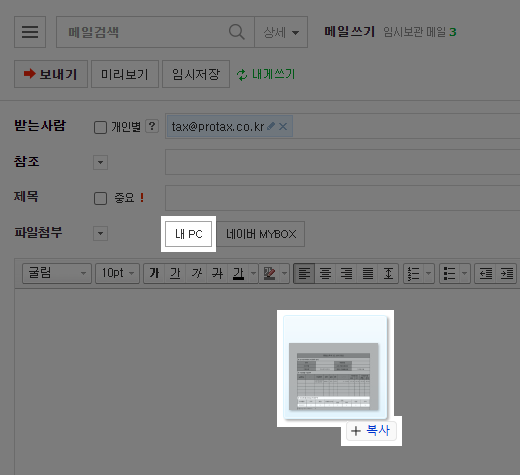Remove recipient tax@protax.co.kr with X icon
Viewport: 520px width, 475px height.
283,126
